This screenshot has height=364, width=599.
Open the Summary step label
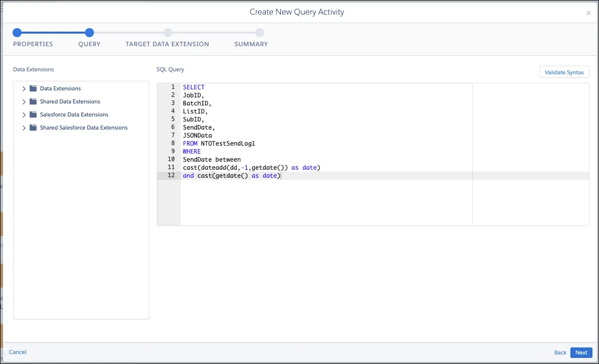[250, 44]
